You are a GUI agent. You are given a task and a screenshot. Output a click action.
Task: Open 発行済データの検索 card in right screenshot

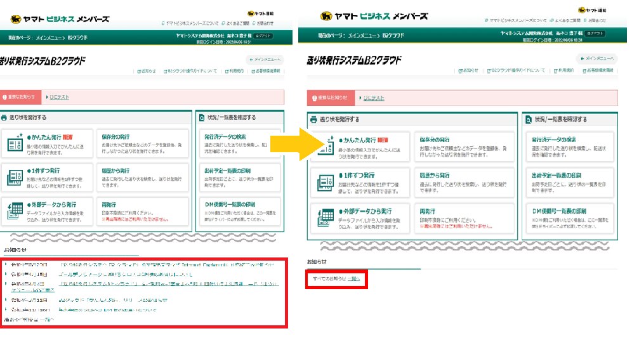[570, 147]
